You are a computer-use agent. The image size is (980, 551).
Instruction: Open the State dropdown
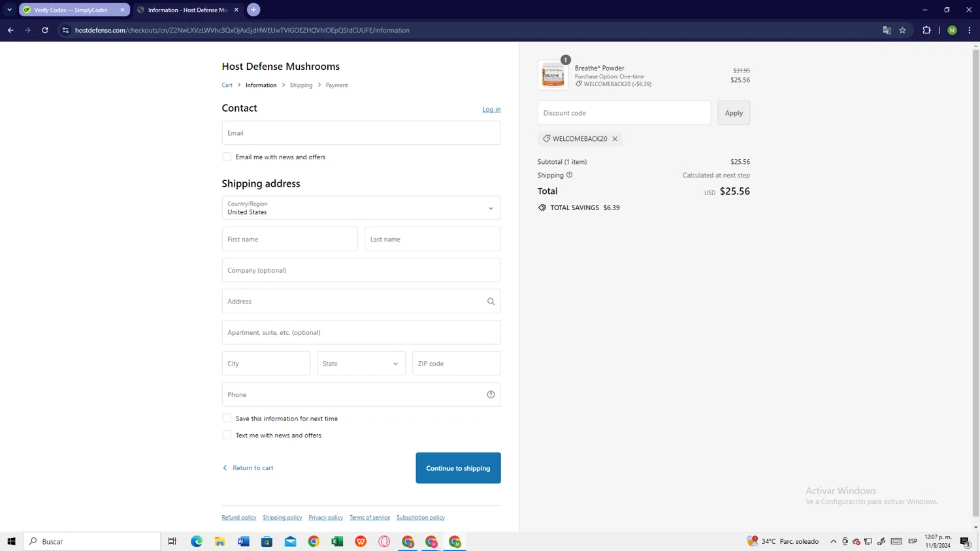[361, 364]
